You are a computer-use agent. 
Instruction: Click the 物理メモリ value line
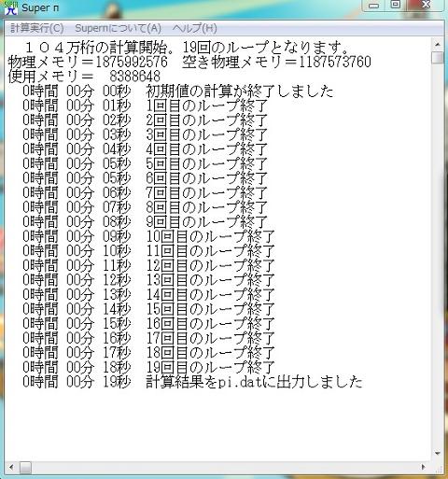click(189, 62)
